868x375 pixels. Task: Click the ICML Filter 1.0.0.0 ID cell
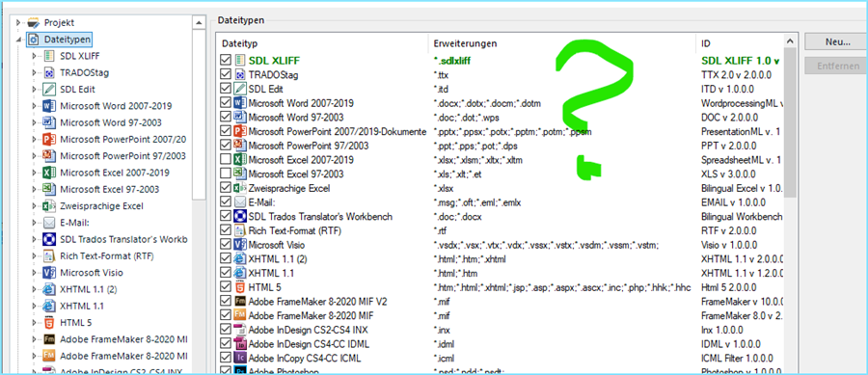[737, 359]
